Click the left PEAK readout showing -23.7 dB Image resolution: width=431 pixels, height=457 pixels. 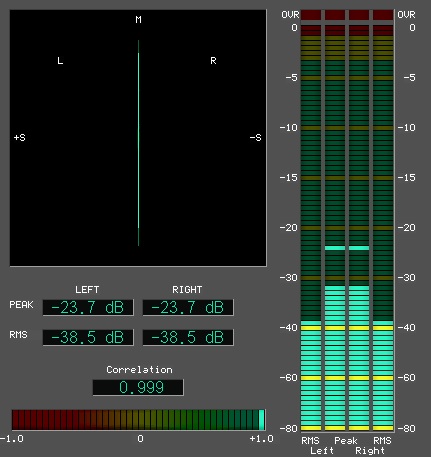click(x=88, y=307)
